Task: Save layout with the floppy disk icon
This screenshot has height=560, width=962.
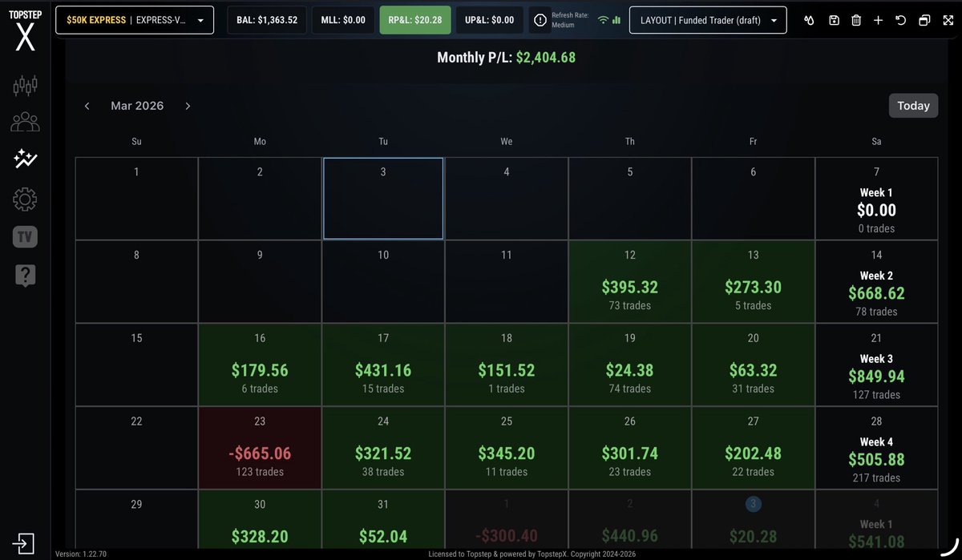Action: point(834,20)
